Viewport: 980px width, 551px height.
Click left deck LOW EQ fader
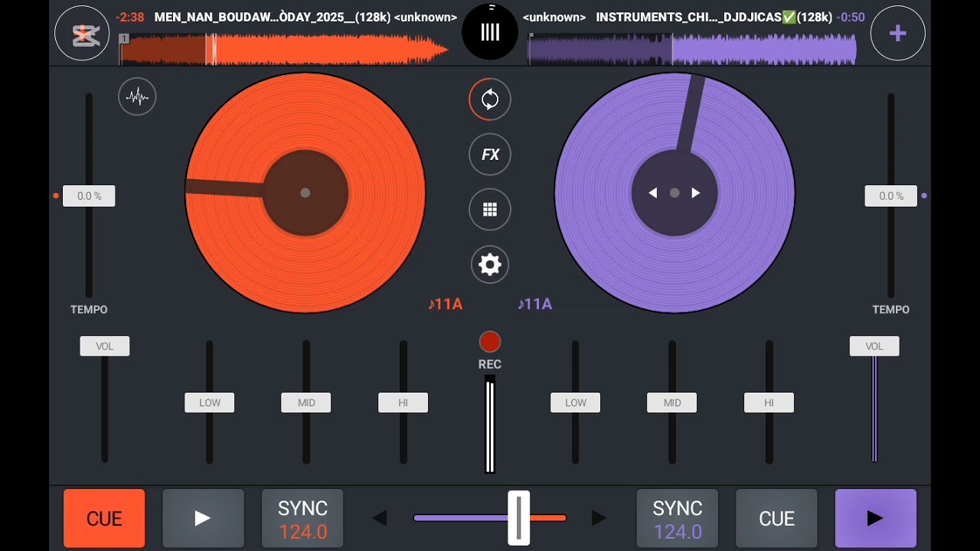pyautogui.click(x=210, y=403)
